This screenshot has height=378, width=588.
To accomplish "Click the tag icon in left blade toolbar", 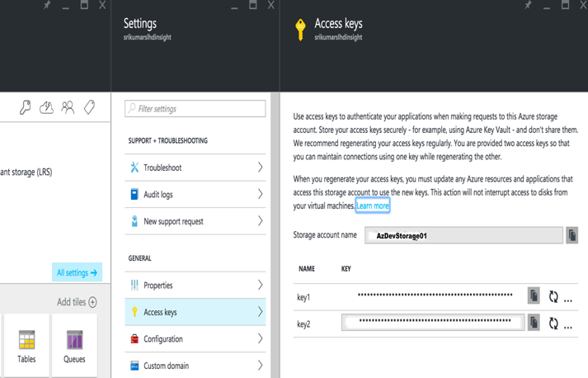I will pos(89,108).
